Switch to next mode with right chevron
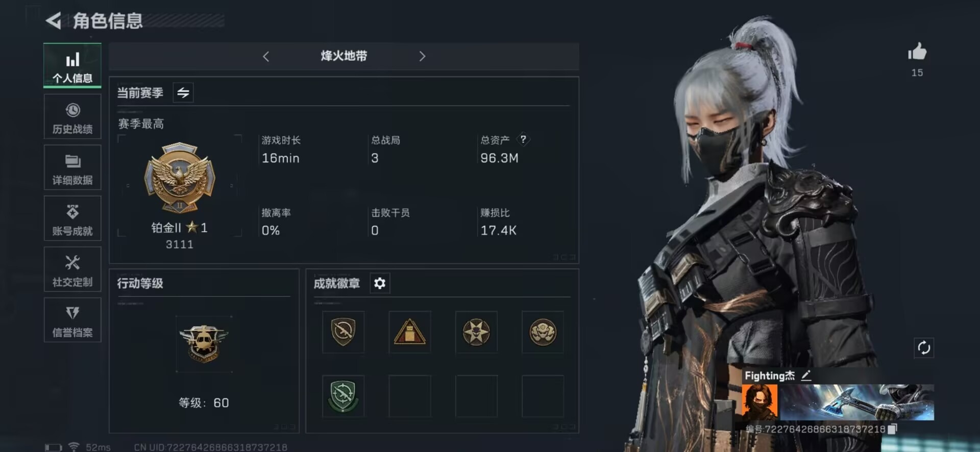Image resolution: width=980 pixels, height=452 pixels. 422,56
